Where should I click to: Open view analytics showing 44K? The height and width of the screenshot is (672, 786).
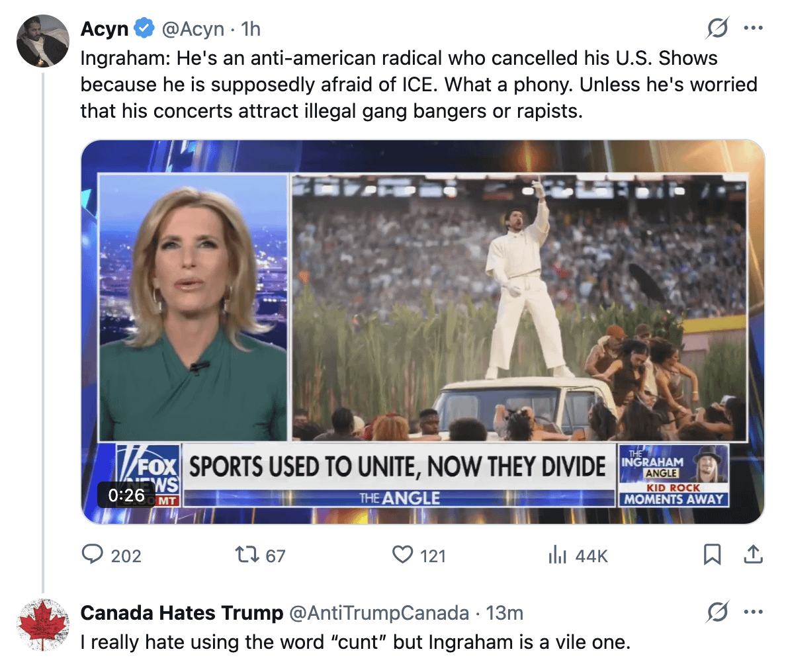click(558, 556)
